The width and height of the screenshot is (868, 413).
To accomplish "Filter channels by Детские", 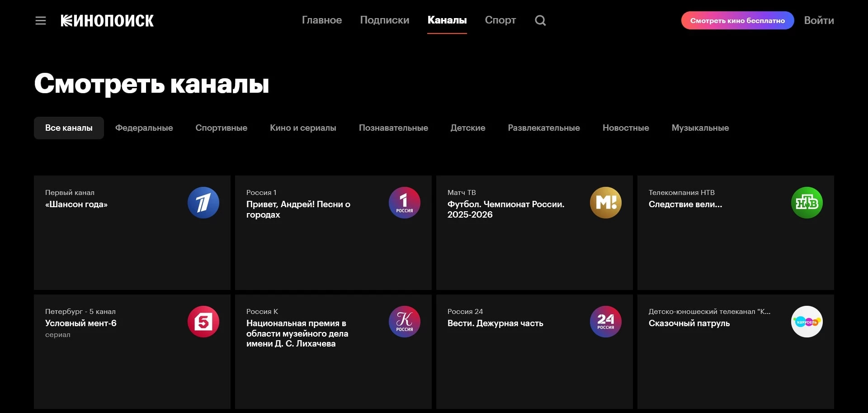I will click(x=468, y=128).
